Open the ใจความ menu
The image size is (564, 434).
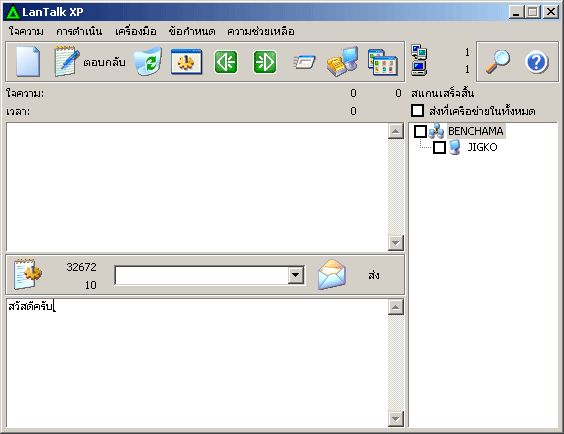point(26,31)
